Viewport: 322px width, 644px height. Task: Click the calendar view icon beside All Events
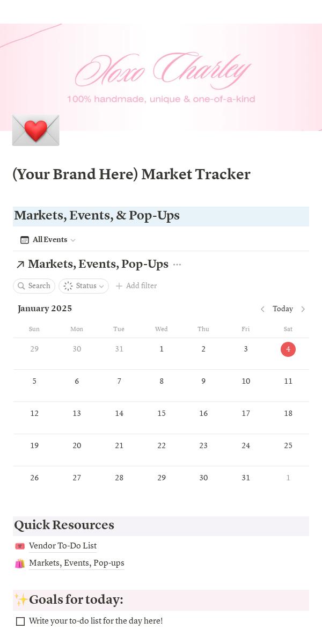pyautogui.click(x=25, y=240)
